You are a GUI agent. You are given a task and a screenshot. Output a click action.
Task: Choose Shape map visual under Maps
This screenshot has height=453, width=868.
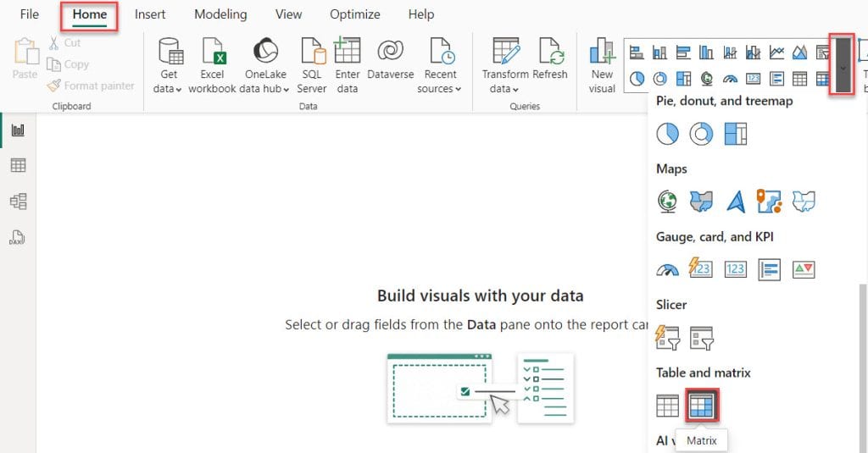point(804,202)
